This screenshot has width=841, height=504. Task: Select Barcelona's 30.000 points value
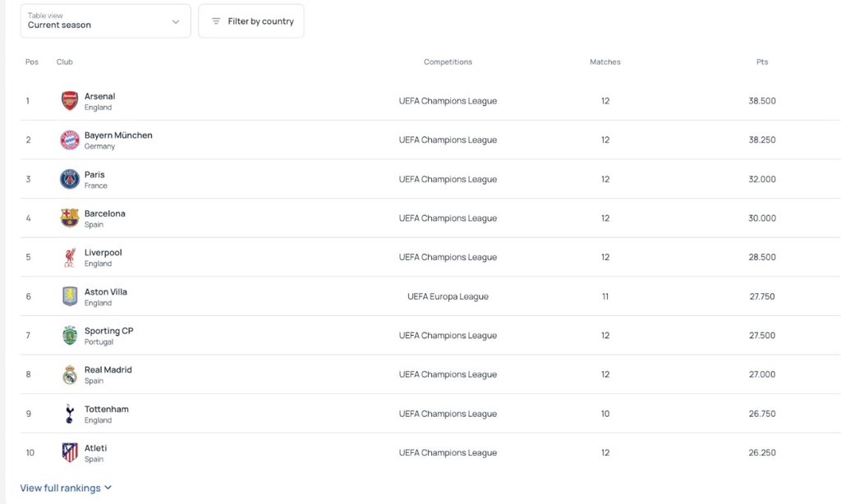762,218
